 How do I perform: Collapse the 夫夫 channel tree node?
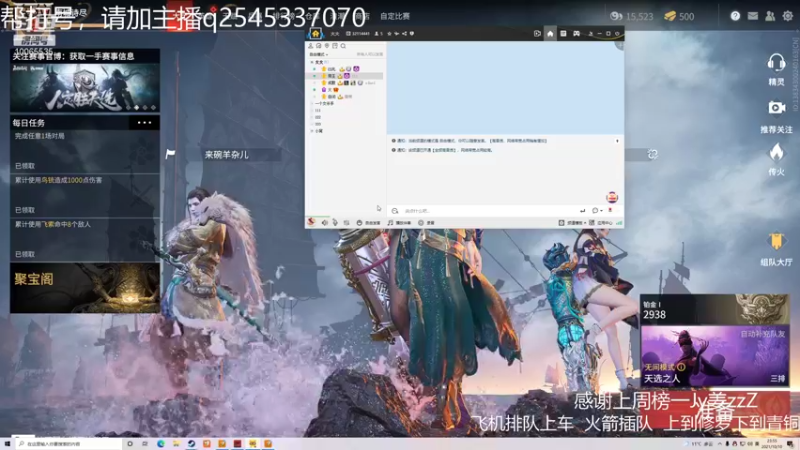(x=312, y=62)
